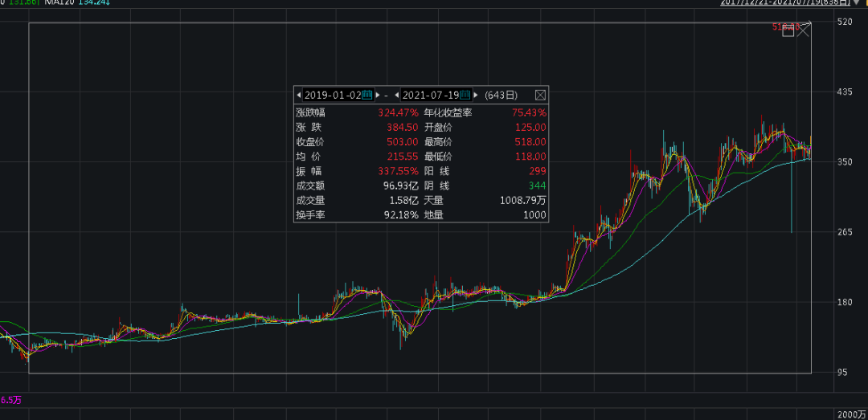The width and height of the screenshot is (868, 420).
Task: Step start date back with left arrow
Action: click(x=300, y=95)
